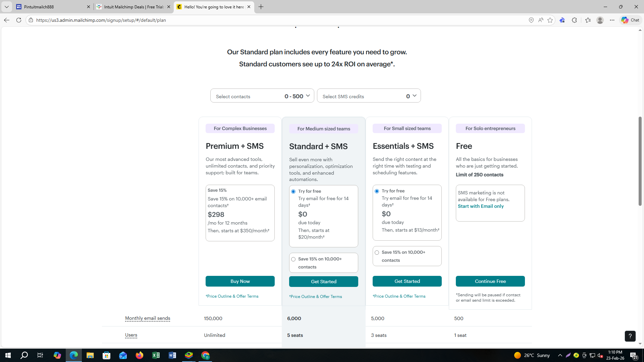Switch to the Pintuitmailch888 tab

click(53, 7)
